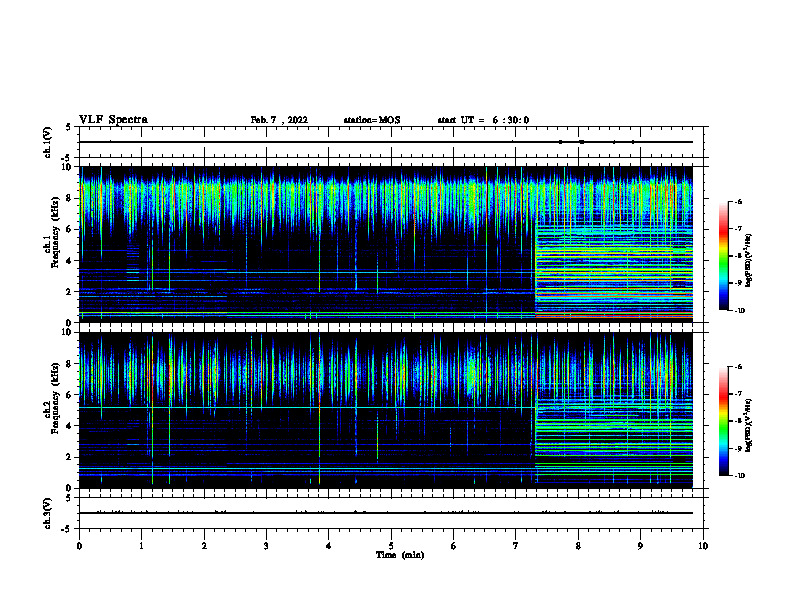Click the time axis tick label "1"

coord(141,545)
